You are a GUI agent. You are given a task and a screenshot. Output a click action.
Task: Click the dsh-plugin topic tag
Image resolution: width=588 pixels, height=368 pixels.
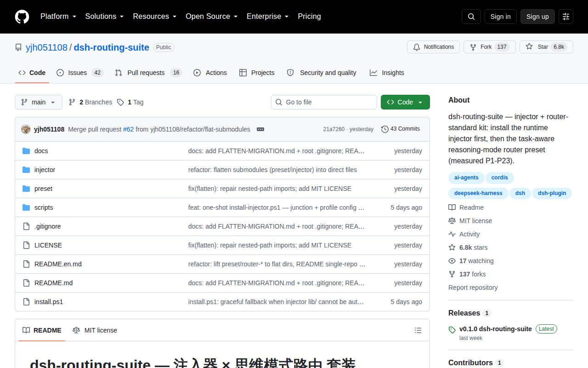552,193
